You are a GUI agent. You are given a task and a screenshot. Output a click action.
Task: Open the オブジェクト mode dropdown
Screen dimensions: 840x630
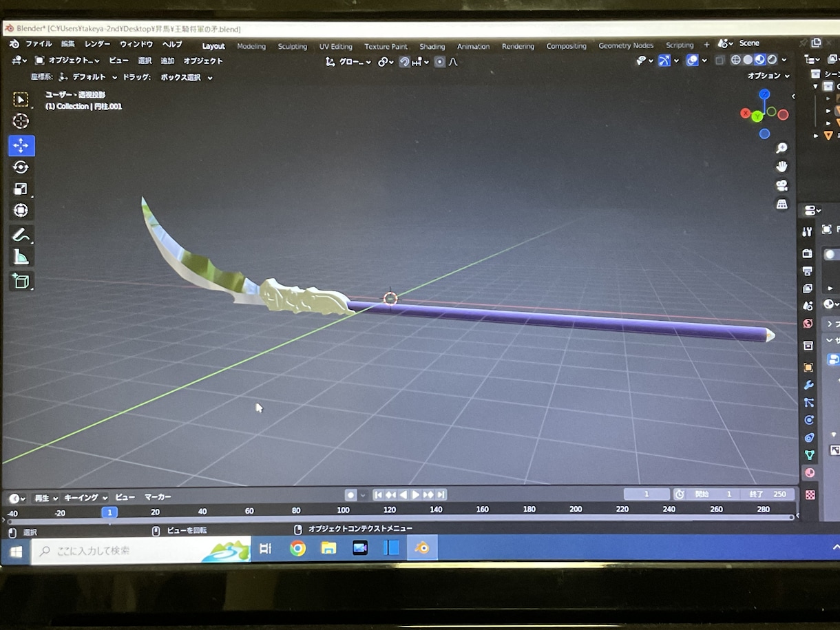pyautogui.click(x=67, y=61)
